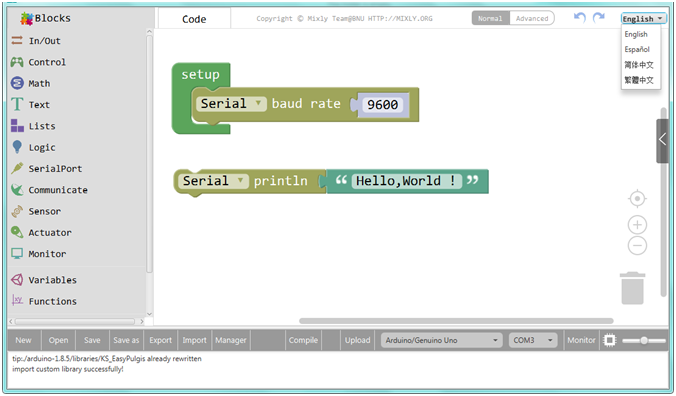The width and height of the screenshot is (676, 396).
Task: Open the Variables category icon
Action: point(17,280)
